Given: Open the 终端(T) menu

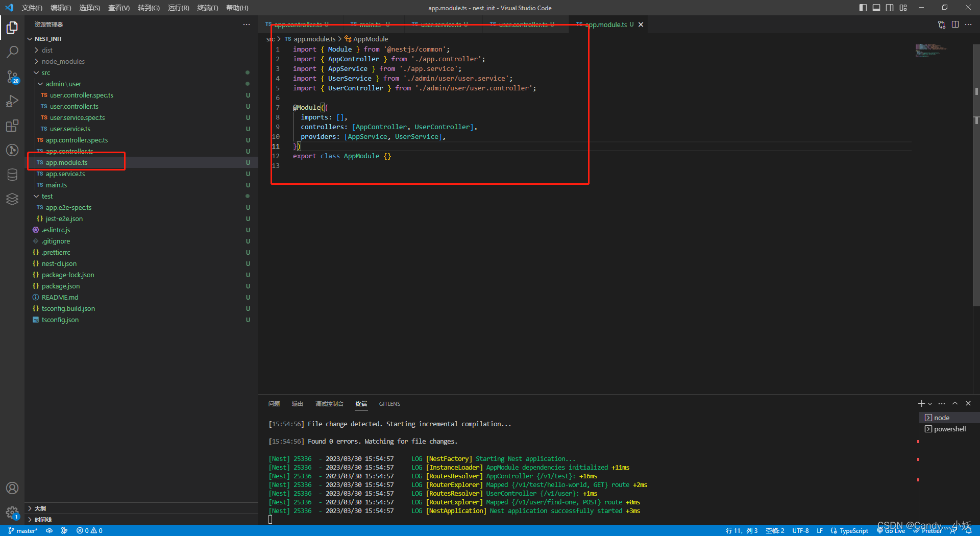Looking at the screenshot, I should (x=207, y=8).
